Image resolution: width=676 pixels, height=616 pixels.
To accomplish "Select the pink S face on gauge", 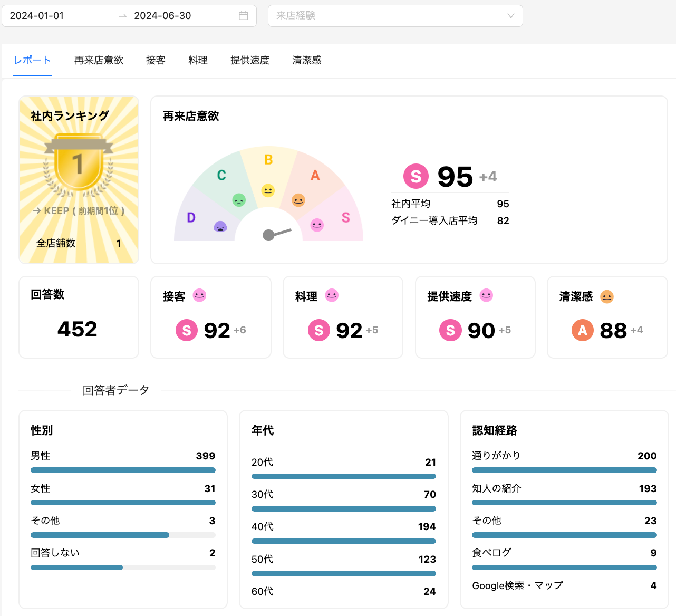I will point(317,225).
